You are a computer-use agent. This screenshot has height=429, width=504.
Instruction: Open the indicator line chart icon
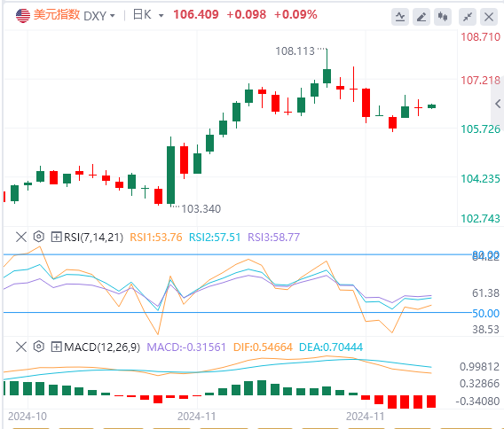(400, 16)
